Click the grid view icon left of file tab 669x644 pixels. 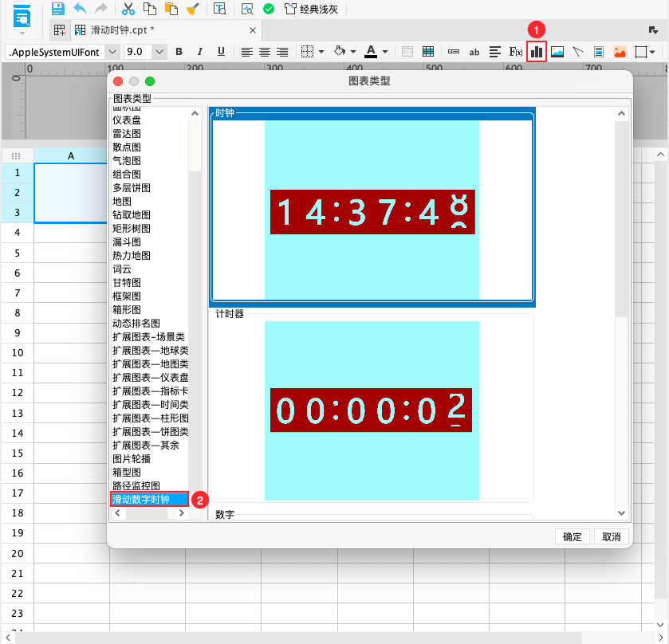(59, 29)
